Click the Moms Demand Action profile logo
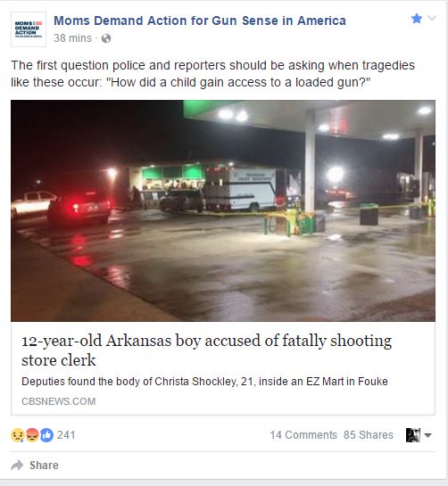Viewport: 448px width, 486px height. [x=29, y=29]
